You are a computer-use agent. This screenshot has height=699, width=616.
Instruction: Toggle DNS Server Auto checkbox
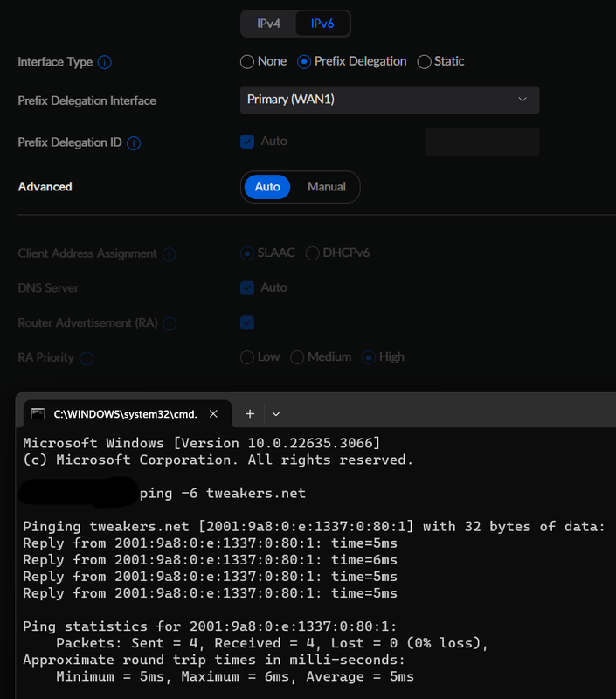[247, 288]
